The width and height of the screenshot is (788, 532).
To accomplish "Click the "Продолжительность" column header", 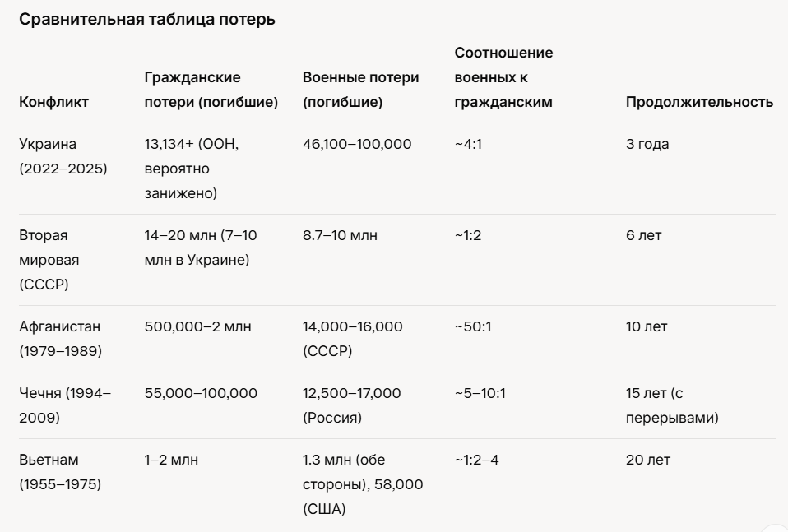I will (x=699, y=103).
